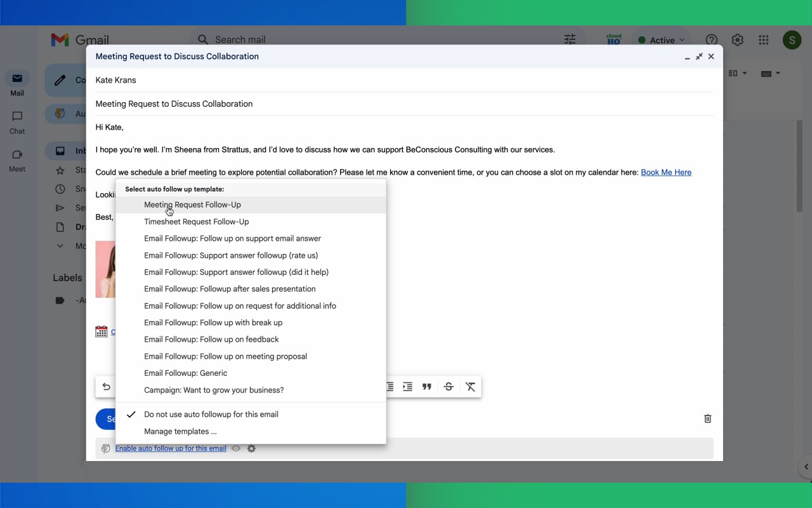
Task: Click the undo arrow in formatting toolbar
Action: pos(107,387)
